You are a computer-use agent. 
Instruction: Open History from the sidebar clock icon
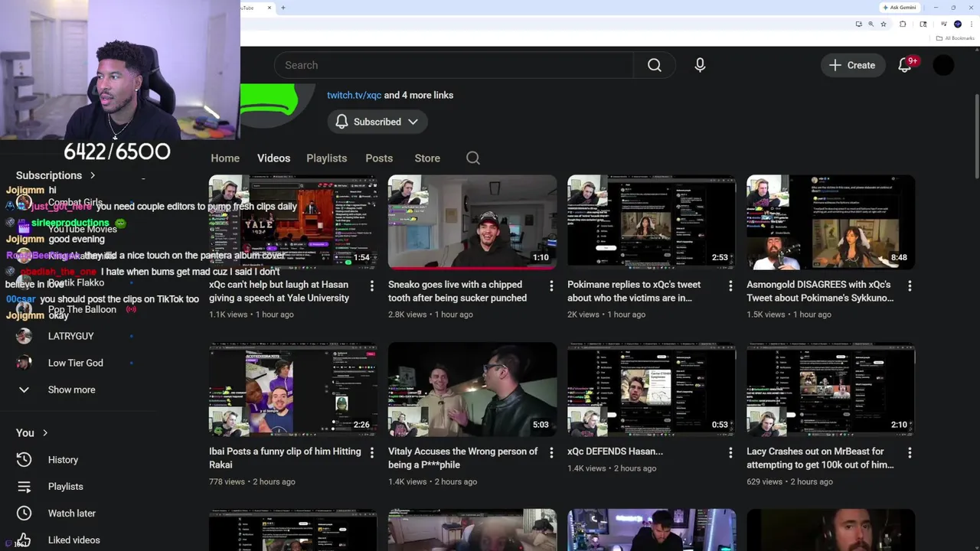tap(24, 459)
